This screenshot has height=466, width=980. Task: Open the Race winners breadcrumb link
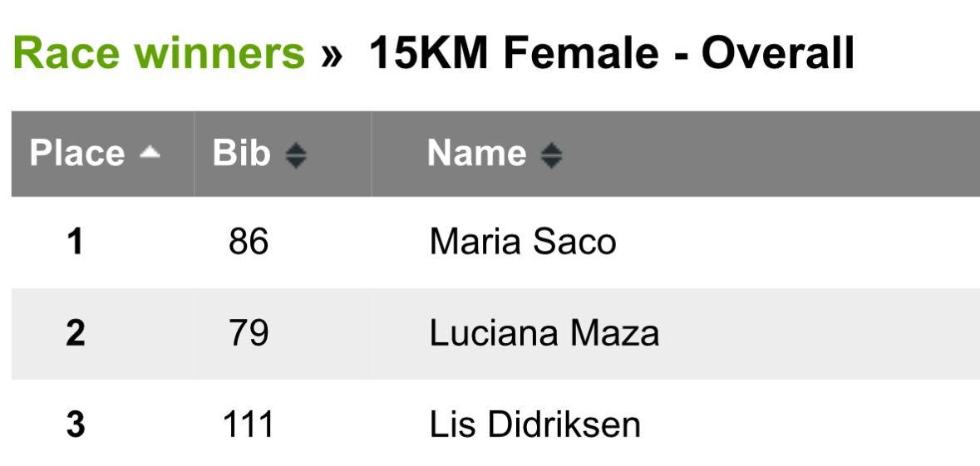point(159,54)
